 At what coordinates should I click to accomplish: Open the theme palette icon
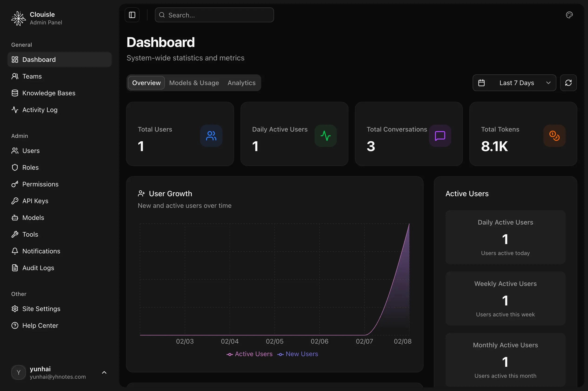tap(569, 15)
